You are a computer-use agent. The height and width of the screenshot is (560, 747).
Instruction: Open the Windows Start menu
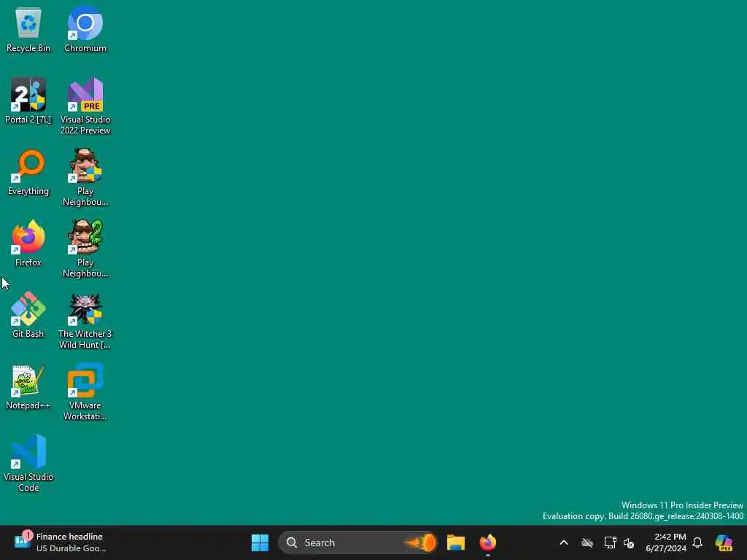260,542
